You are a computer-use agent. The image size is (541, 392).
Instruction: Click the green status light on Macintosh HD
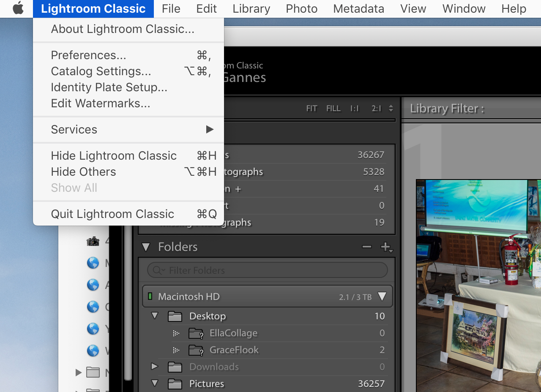pyautogui.click(x=151, y=296)
